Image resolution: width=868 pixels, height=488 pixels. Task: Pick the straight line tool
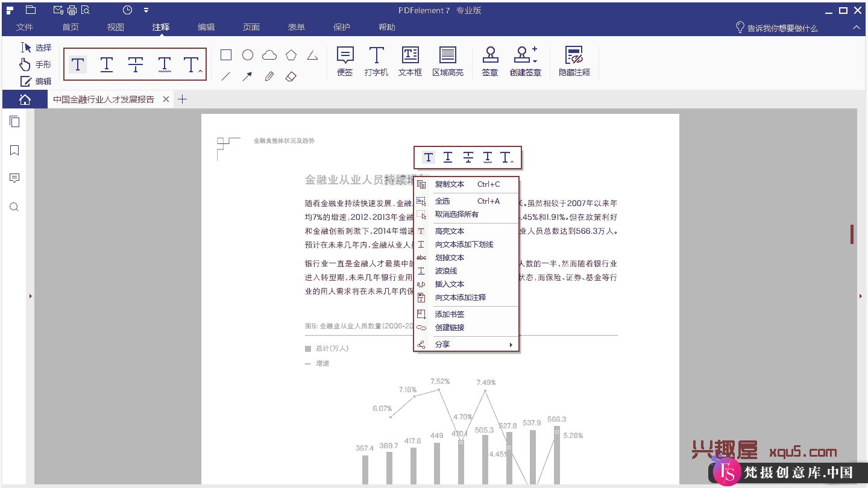tap(226, 77)
